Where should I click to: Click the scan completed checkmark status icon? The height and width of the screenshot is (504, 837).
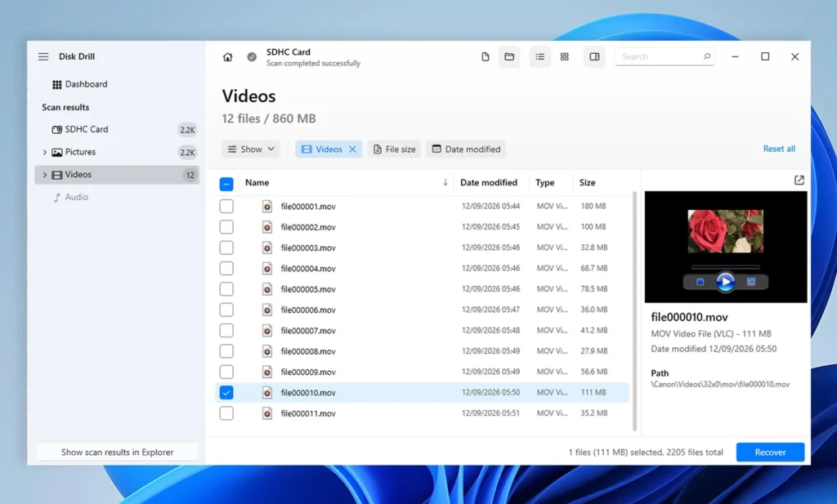[x=252, y=56]
